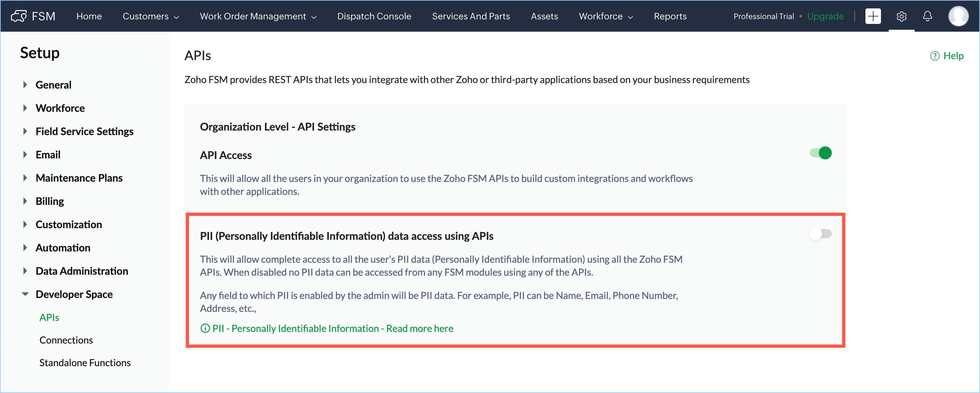Open the Reports menu item
Image resolution: width=980 pixels, height=393 pixels.
pos(670,16)
